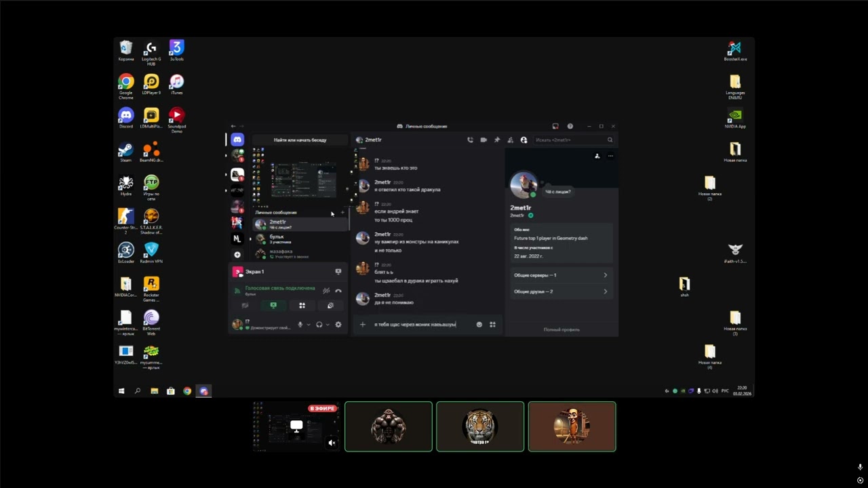Expand the headphones output options arrow
Screen dimensions: 868x488
(x=328, y=325)
